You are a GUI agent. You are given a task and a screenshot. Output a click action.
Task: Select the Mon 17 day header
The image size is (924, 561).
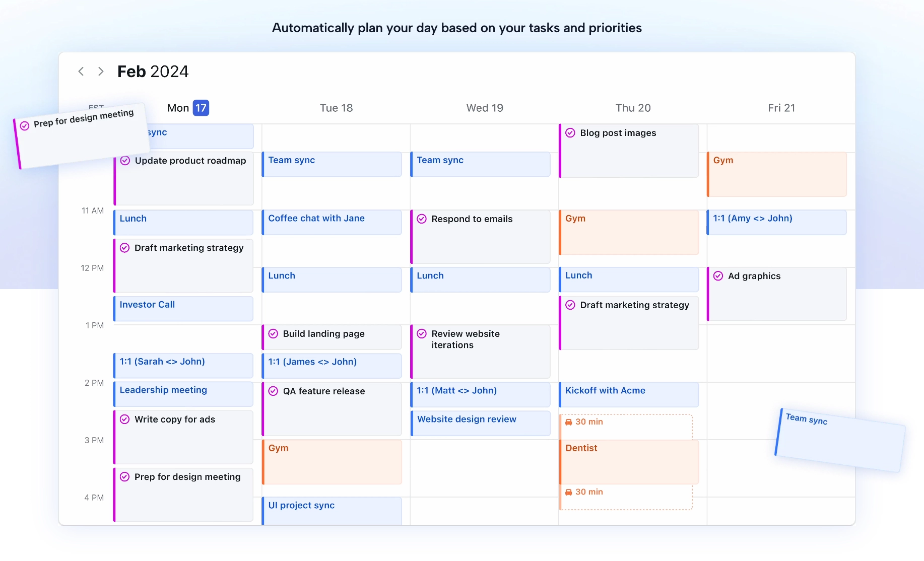187,108
